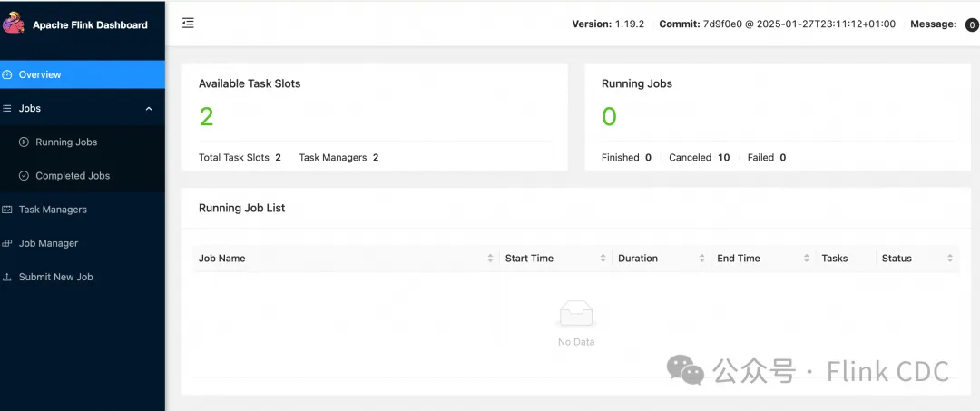Collapse the Jobs submenu chevron
The image size is (980, 411).
coord(149,109)
